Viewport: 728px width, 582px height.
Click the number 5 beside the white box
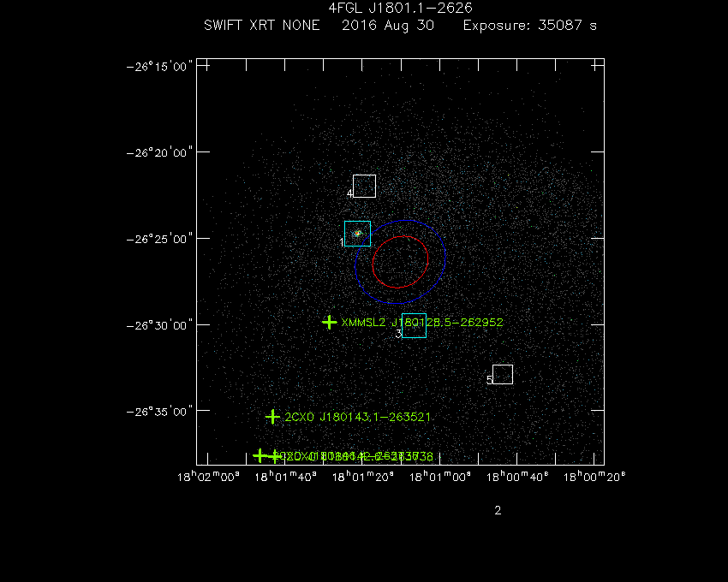coord(489,380)
